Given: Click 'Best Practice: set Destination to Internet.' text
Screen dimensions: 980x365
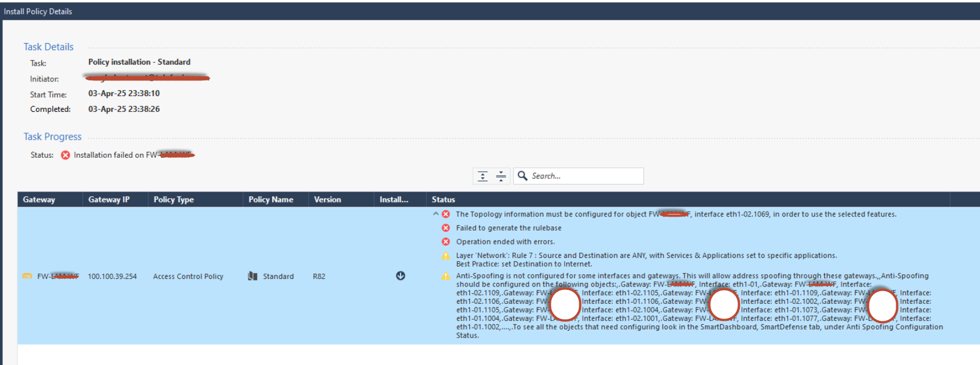Looking at the screenshot, I should click(x=524, y=264).
